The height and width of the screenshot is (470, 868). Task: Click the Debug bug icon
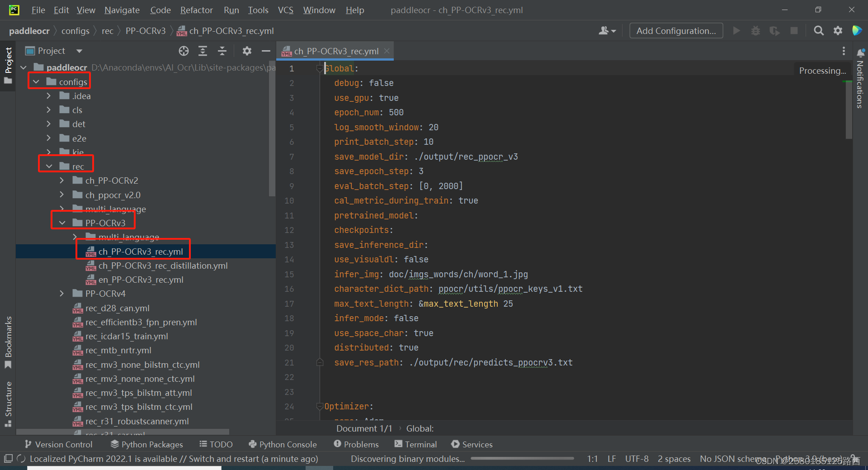tap(755, 31)
